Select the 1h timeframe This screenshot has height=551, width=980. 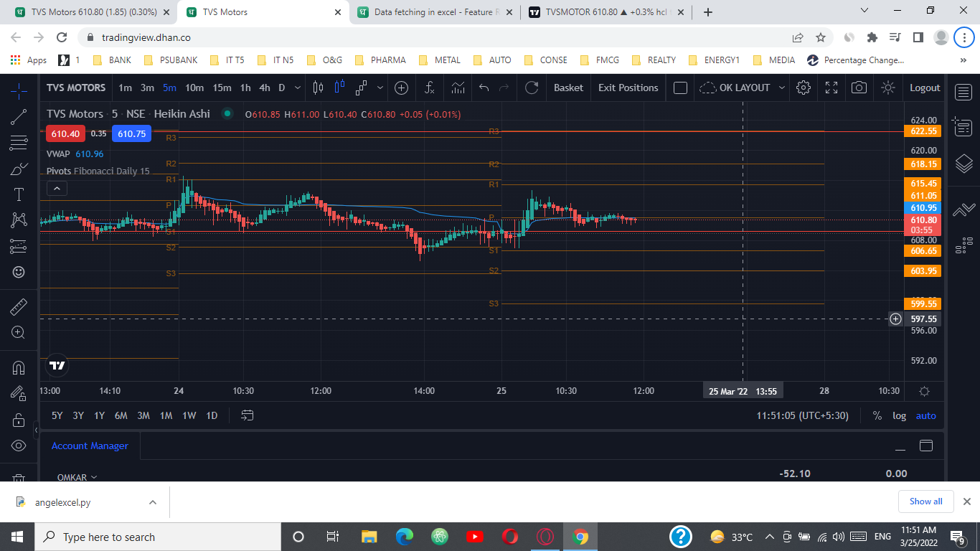[x=245, y=88]
